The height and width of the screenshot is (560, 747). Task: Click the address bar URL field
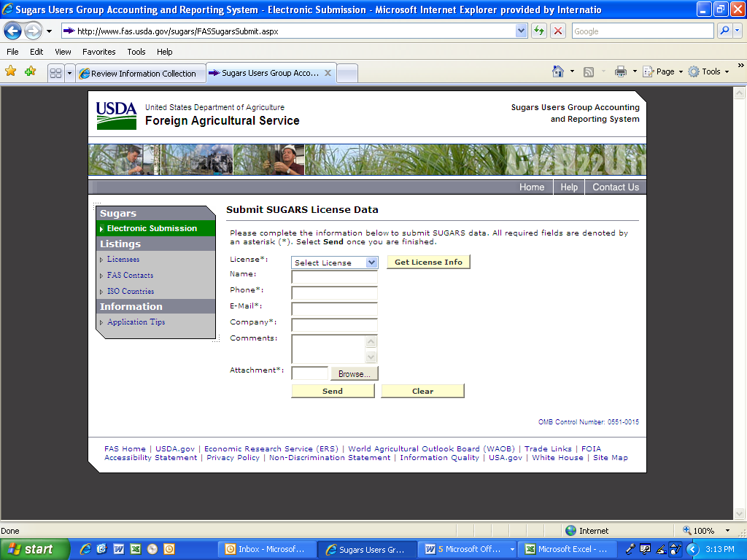click(x=288, y=31)
